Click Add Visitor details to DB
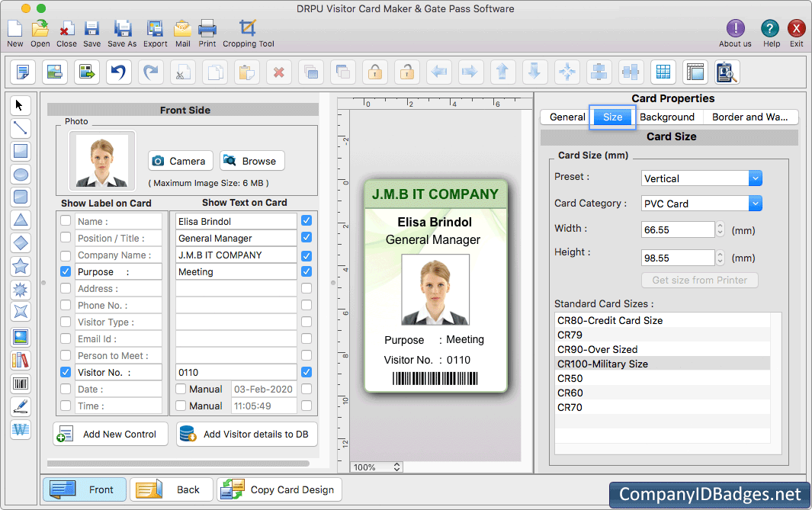 pyautogui.click(x=246, y=434)
